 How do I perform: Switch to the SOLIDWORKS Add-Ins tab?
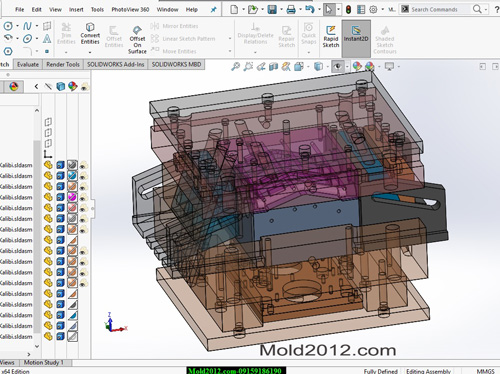pyautogui.click(x=116, y=64)
